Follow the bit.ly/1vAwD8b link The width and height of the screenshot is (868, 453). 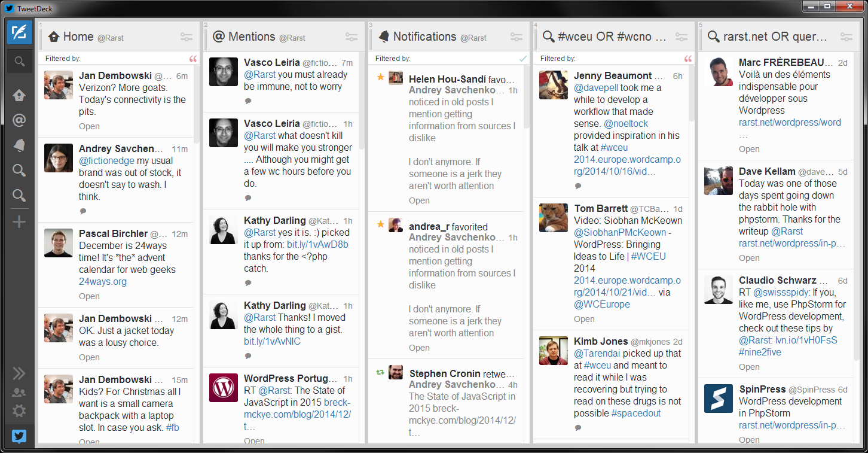click(x=317, y=244)
